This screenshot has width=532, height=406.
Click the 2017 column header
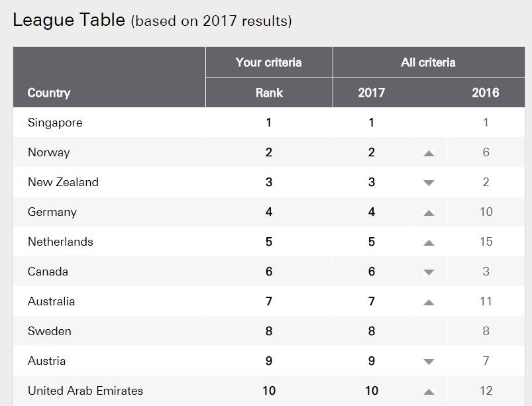371,93
